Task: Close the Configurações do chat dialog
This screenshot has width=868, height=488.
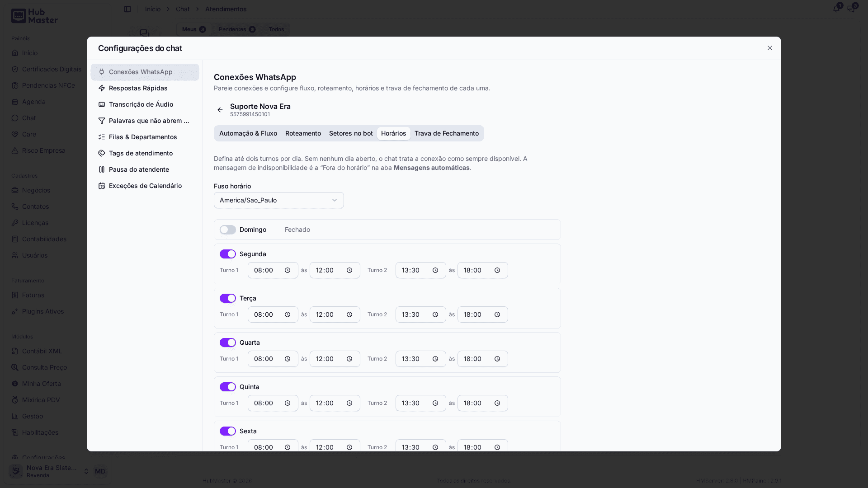Action: tap(770, 48)
